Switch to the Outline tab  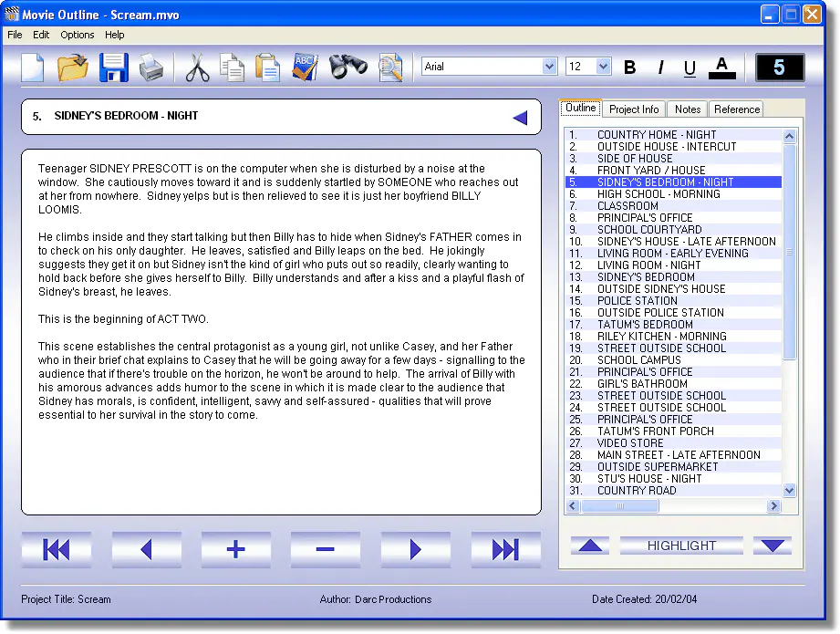(581, 109)
